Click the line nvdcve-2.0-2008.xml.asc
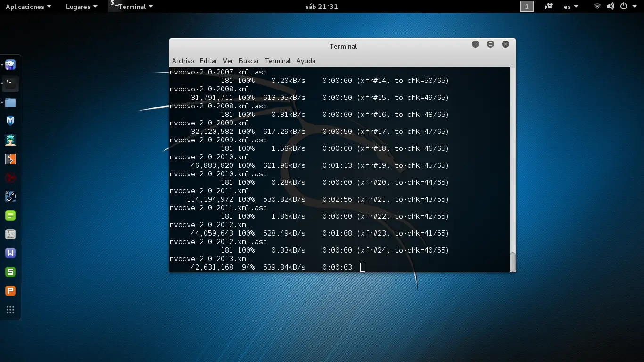The width and height of the screenshot is (644, 362). point(218,106)
